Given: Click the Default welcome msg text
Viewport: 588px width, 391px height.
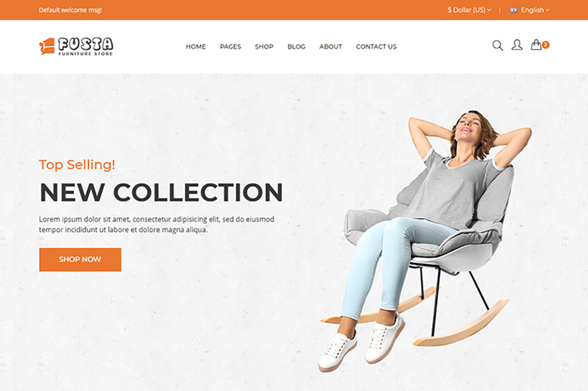Looking at the screenshot, I should tap(70, 10).
